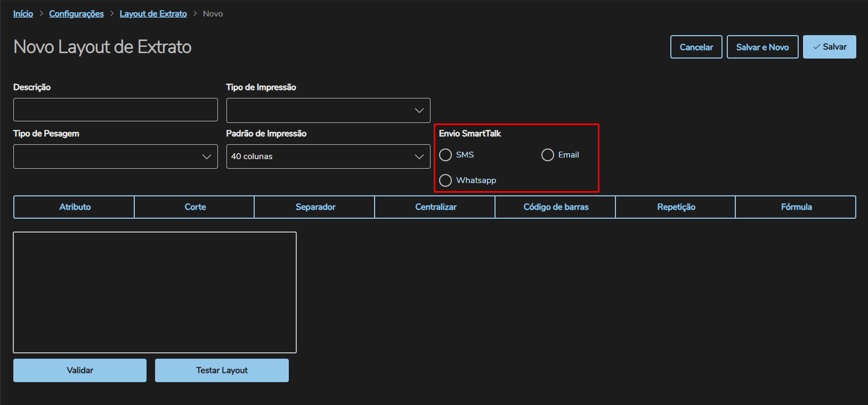Click Salvar e Novo button
This screenshot has width=868, height=405.
762,47
